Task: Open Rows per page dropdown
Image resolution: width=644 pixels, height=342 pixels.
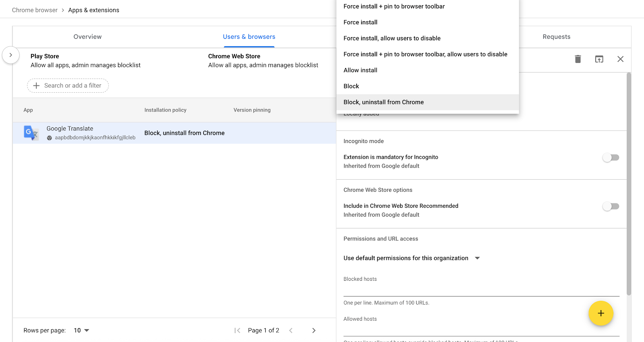Action: [81, 330]
